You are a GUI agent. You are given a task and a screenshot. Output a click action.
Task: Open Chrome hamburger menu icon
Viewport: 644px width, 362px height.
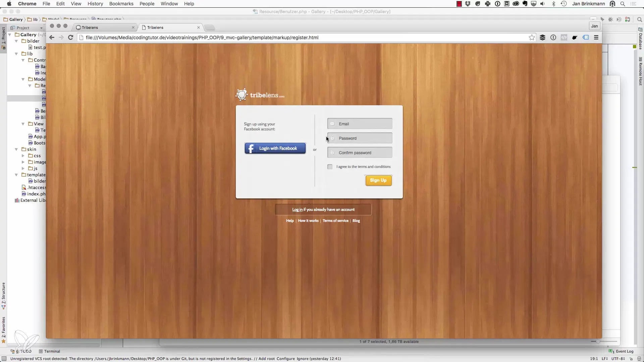click(596, 38)
